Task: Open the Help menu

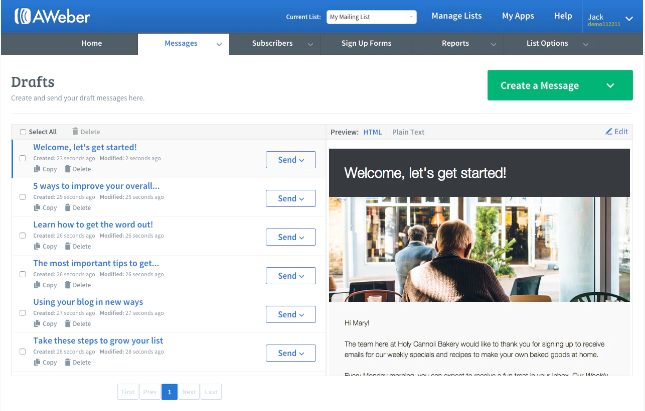Action: coord(563,16)
